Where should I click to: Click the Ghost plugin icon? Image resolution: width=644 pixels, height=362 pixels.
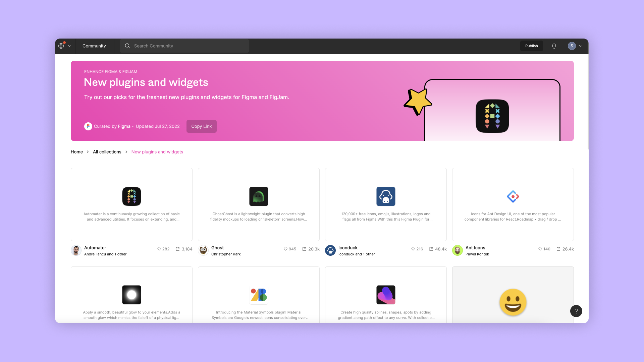(258, 196)
